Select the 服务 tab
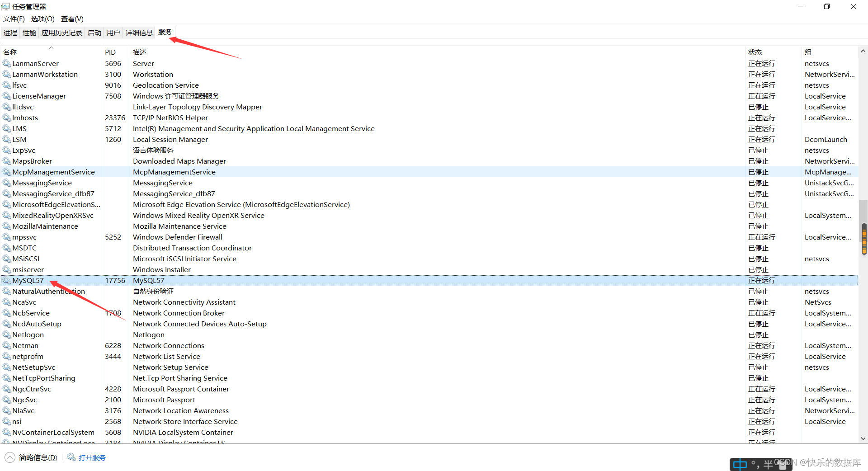Image resolution: width=868 pixels, height=471 pixels. tap(165, 32)
